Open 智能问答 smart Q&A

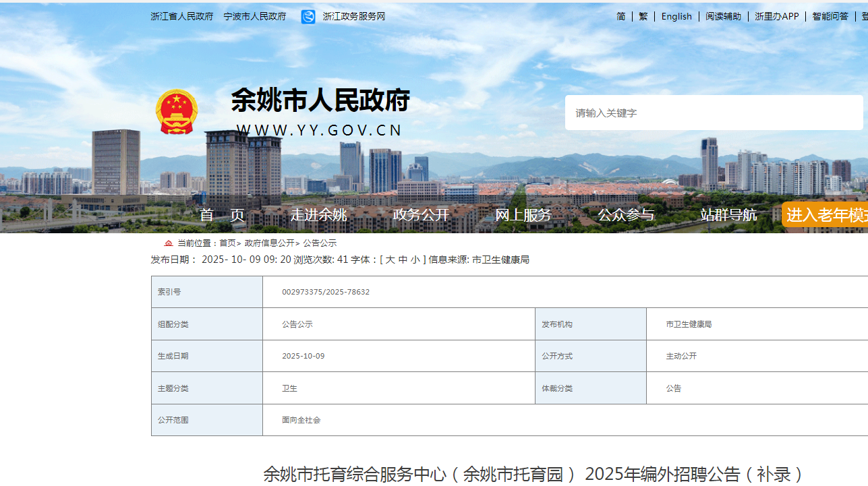click(830, 16)
